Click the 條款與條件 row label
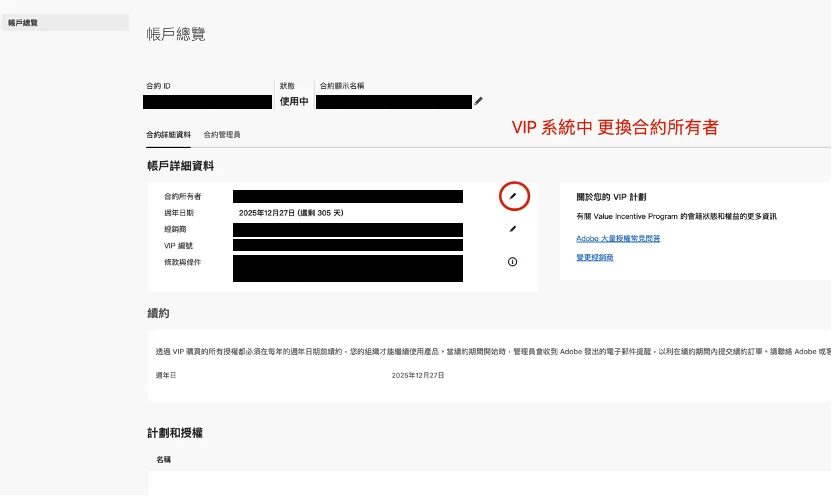832x496 pixels. tap(183, 262)
